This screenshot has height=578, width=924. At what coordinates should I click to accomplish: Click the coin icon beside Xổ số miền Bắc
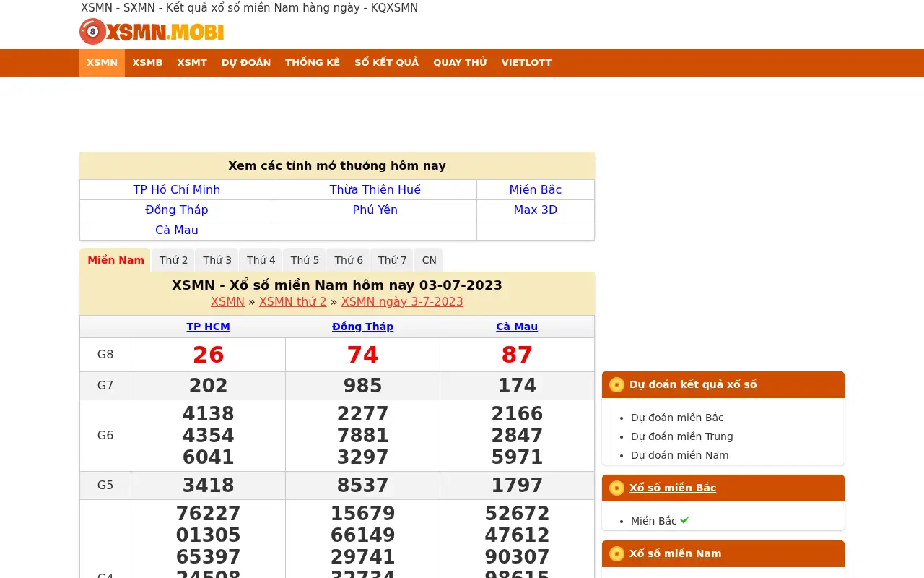(x=616, y=488)
